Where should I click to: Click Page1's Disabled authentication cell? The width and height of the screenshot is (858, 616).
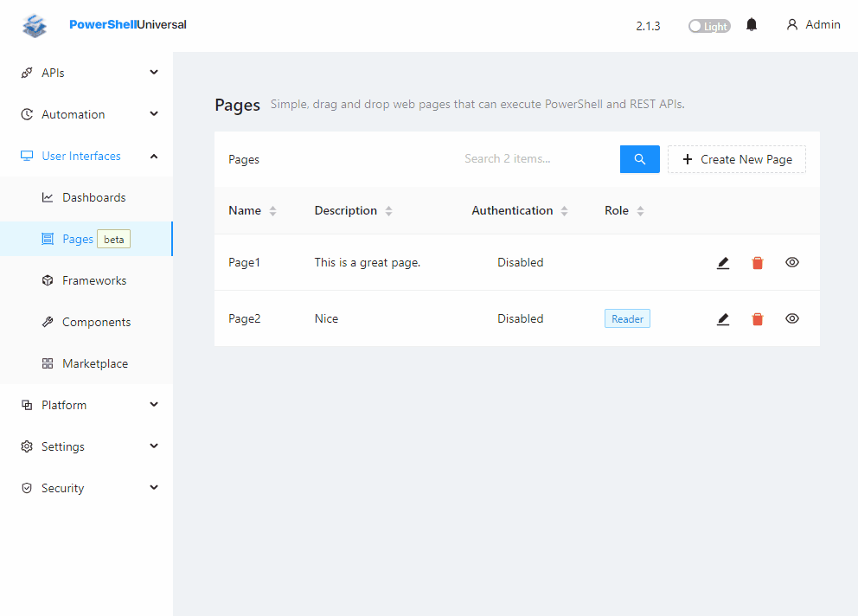(x=521, y=262)
